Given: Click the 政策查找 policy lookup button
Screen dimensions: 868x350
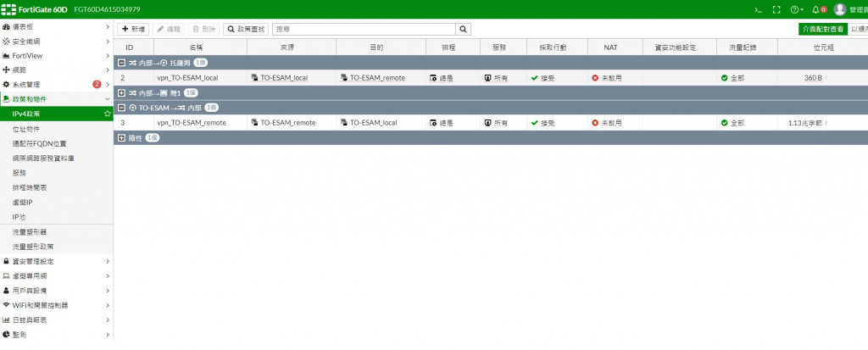Looking at the screenshot, I should pos(246,30).
